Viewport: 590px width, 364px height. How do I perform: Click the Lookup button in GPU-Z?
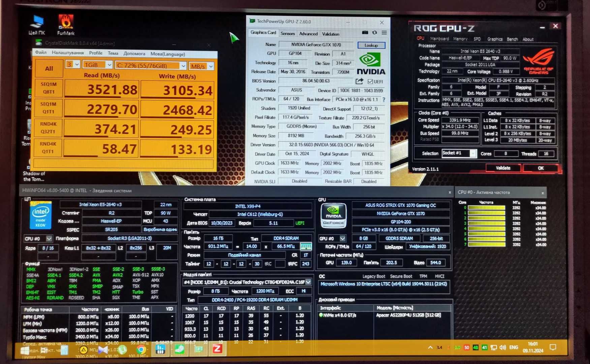[371, 45]
